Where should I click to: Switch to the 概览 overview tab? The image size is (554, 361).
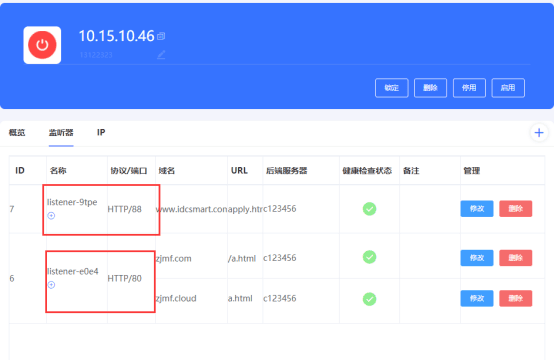click(x=17, y=132)
